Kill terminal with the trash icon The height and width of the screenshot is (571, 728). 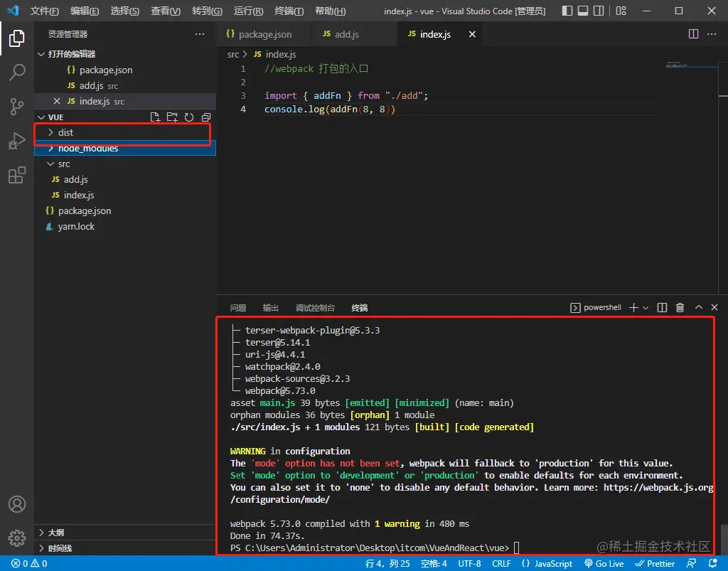(680, 308)
